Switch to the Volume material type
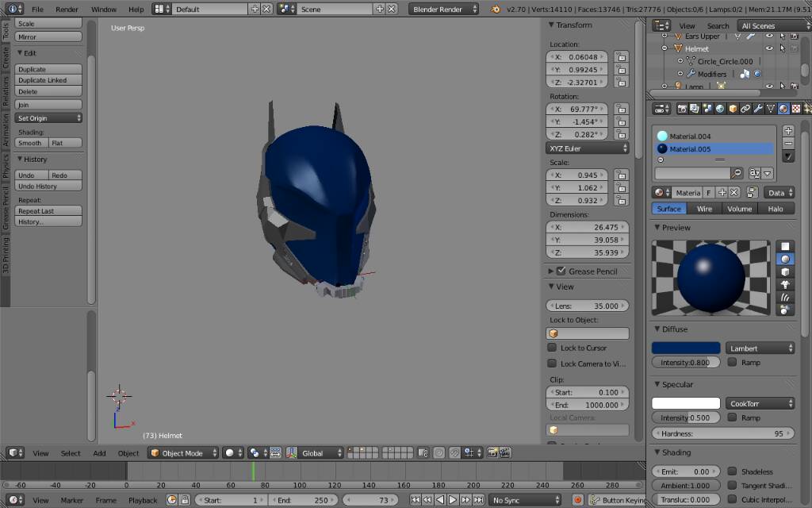The width and height of the screenshot is (812, 508). coord(740,209)
